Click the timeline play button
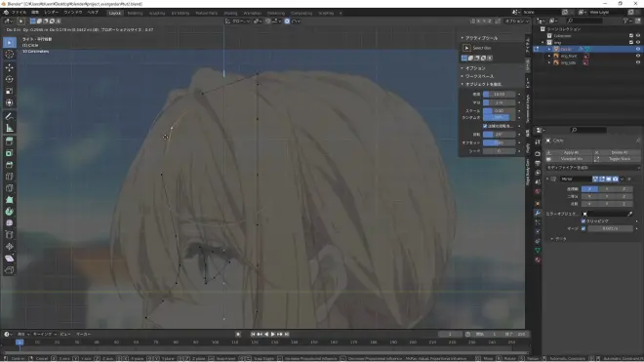The height and width of the screenshot is (362, 644). coord(273,334)
